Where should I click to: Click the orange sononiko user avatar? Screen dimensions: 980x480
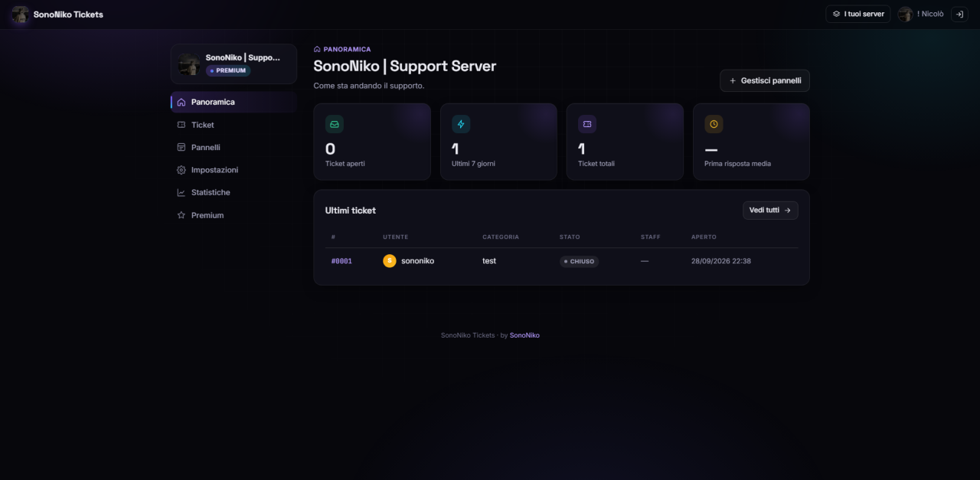point(390,261)
